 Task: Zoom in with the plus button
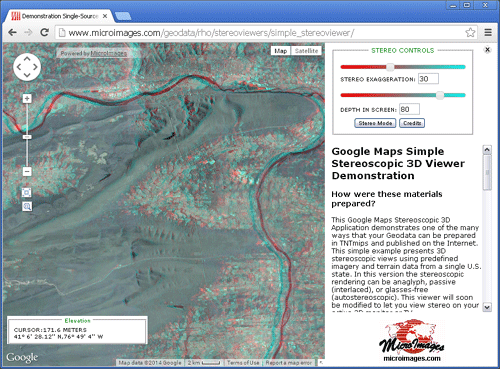click(x=27, y=98)
